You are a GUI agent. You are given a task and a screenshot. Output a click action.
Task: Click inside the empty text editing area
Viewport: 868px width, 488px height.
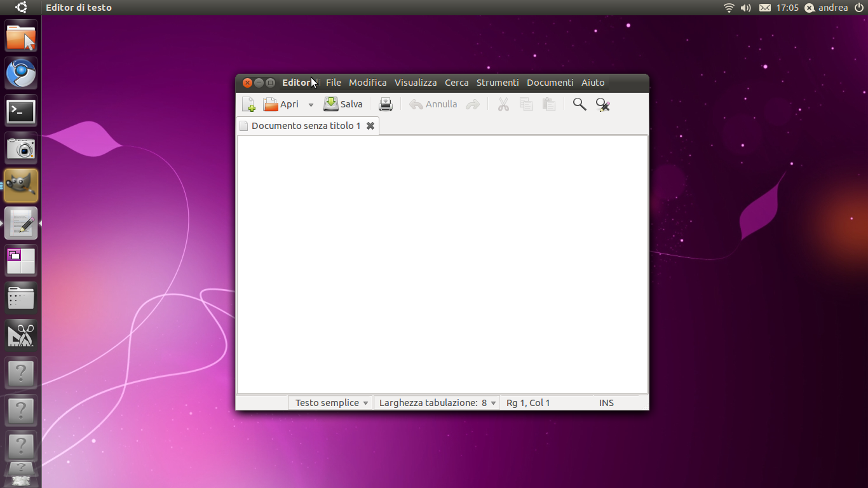click(x=442, y=264)
